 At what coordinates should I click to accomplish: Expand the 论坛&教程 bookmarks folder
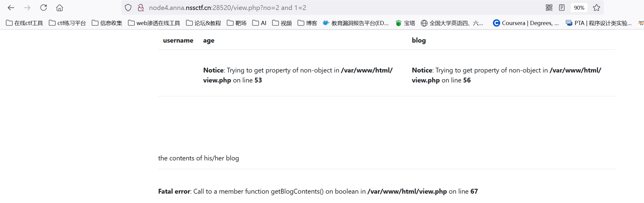click(203, 23)
